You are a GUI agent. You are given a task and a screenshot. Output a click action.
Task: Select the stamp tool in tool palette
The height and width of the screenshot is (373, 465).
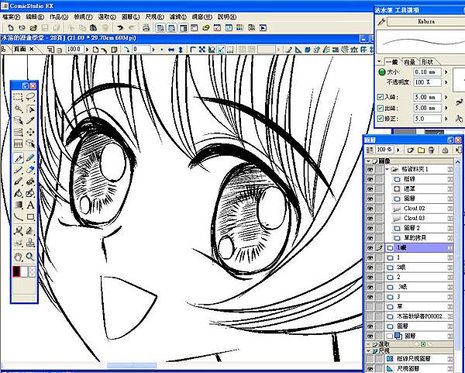click(x=30, y=242)
